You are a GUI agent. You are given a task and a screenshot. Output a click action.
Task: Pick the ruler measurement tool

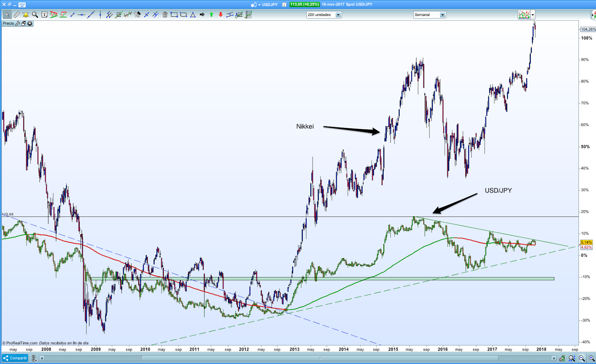click(16, 15)
